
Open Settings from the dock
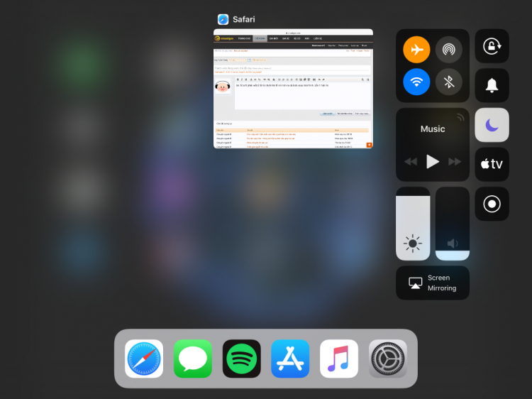click(388, 359)
